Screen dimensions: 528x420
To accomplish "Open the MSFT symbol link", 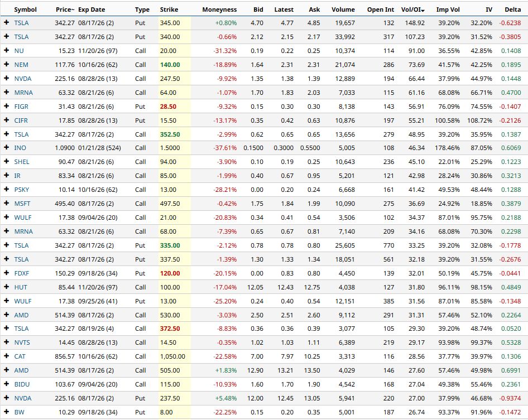I will (22, 204).
